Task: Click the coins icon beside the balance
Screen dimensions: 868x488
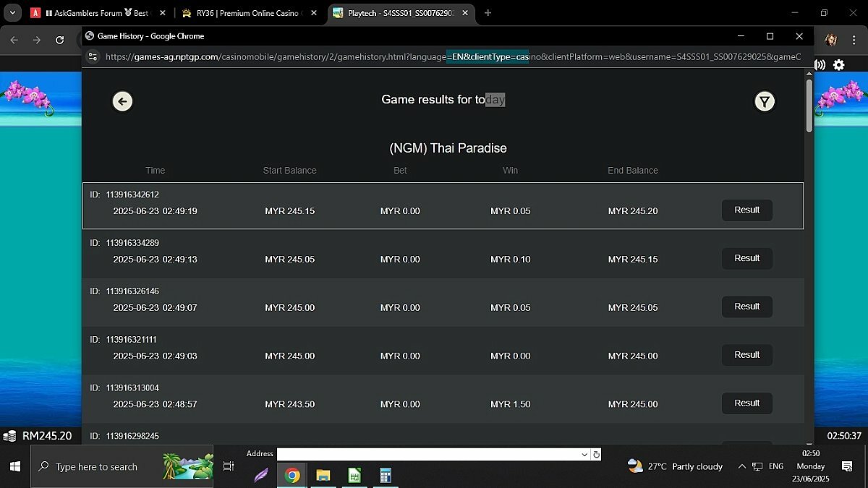Action: [10, 436]
